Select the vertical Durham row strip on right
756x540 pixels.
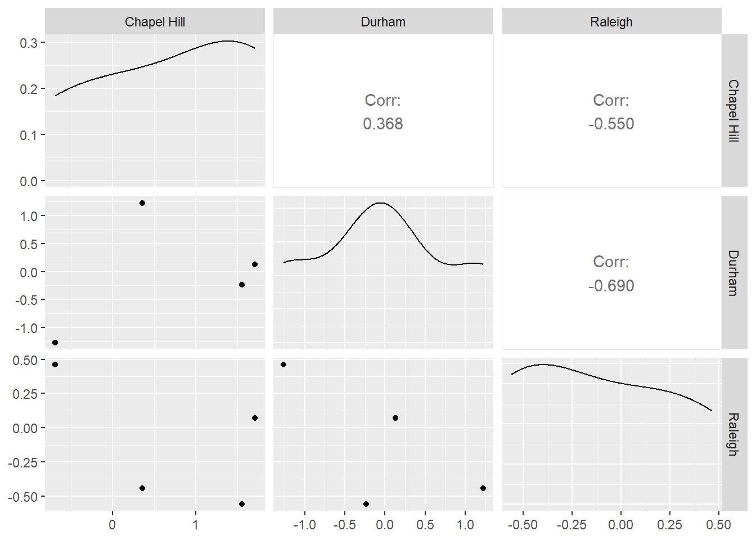[733, 273]
